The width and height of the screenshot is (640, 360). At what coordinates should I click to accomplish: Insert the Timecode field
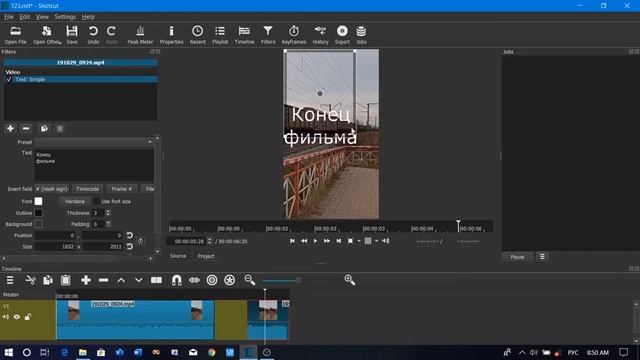(87, 189)
